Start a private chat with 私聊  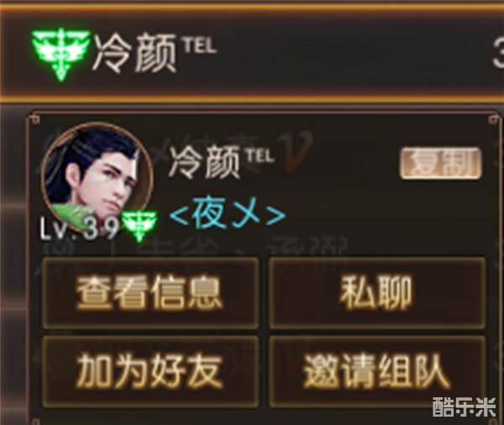pyautogui.click(x=377, y=293)
